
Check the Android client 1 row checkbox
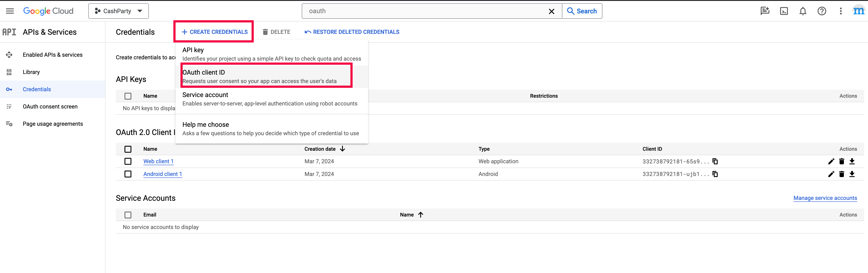pos(128,174)
